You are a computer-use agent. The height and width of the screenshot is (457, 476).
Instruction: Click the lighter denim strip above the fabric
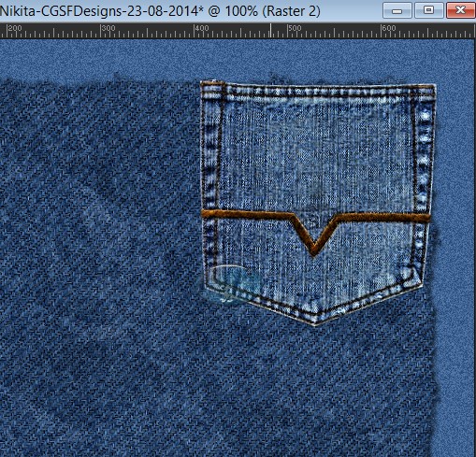[x=237, y=58]
